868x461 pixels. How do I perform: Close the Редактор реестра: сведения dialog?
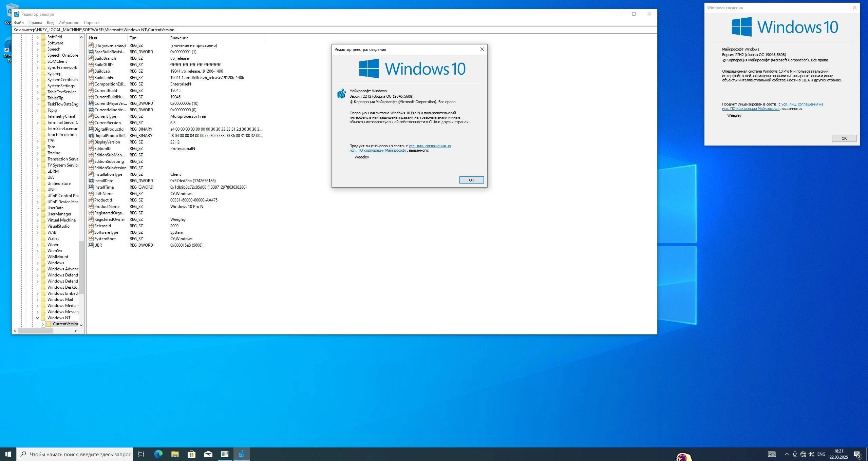pyautogui.click(x=482, y=49)
